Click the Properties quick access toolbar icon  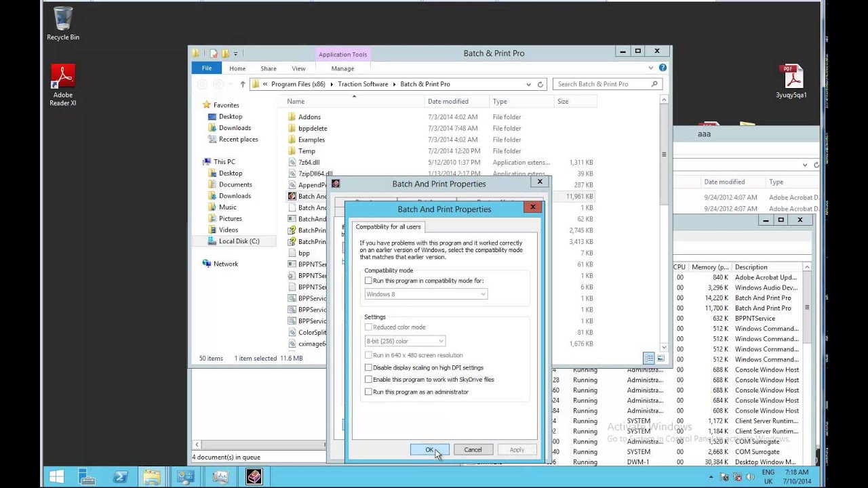tap(214, 54)
